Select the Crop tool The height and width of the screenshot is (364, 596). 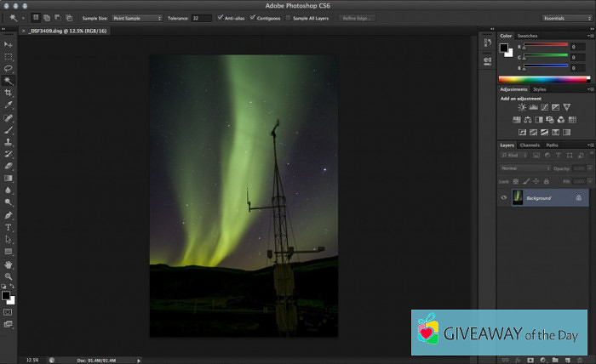(x=9, y=93)
